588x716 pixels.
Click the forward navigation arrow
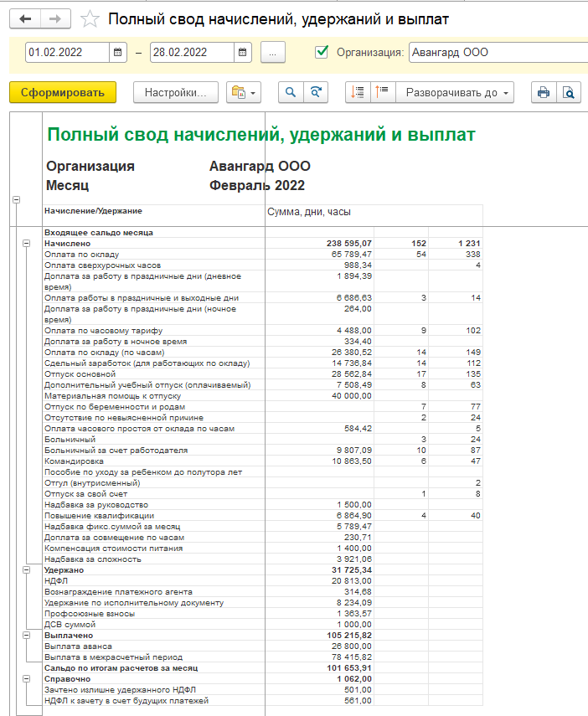[x=55, y=18]
